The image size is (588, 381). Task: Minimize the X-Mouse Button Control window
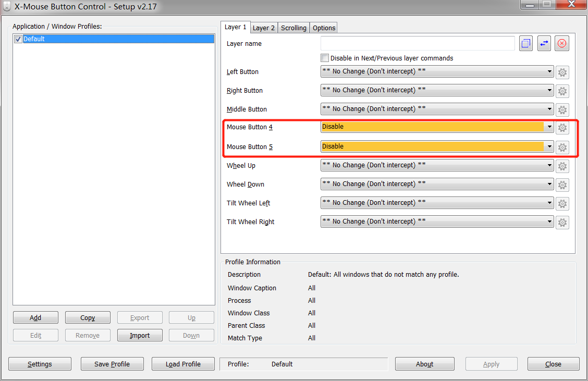click(530, 5)
